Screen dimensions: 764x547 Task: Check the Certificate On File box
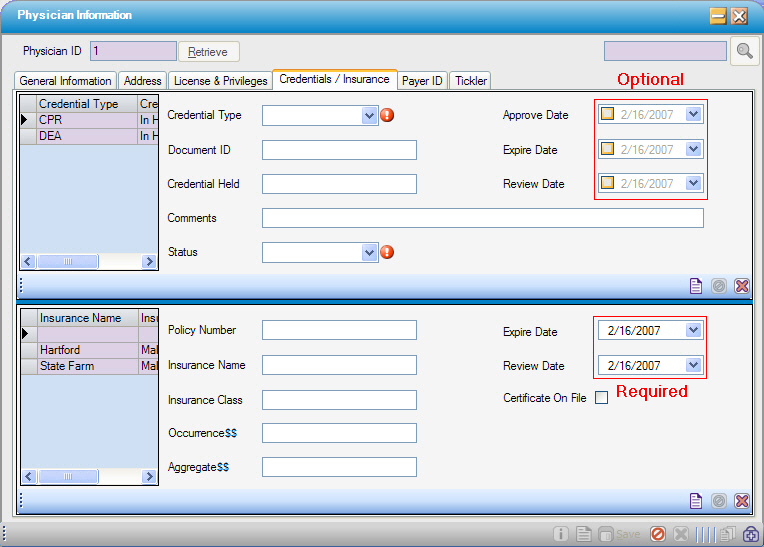point(602,398)
